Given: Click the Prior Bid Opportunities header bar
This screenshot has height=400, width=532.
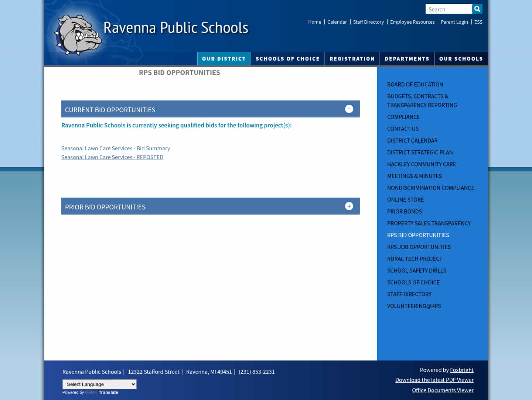Looking at the screenshot, I should (211, 206).
